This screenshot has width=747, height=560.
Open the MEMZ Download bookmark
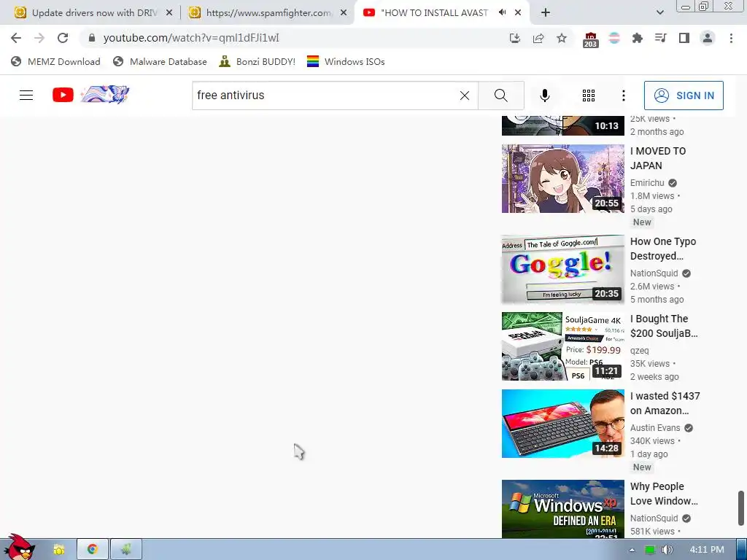coord(55,61)
